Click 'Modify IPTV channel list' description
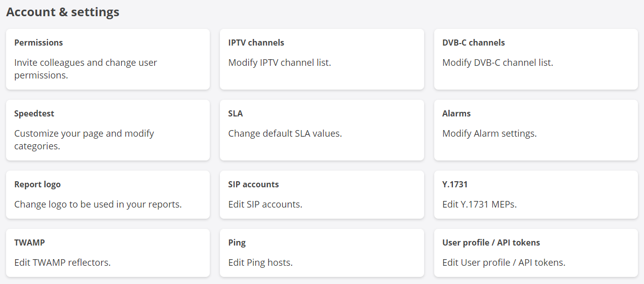The height and width of the screenshot is (284, 644). [x=280, y=63]
